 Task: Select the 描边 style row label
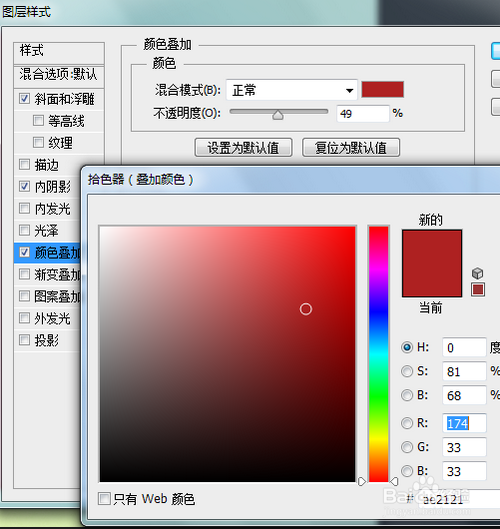coord(47,165)
